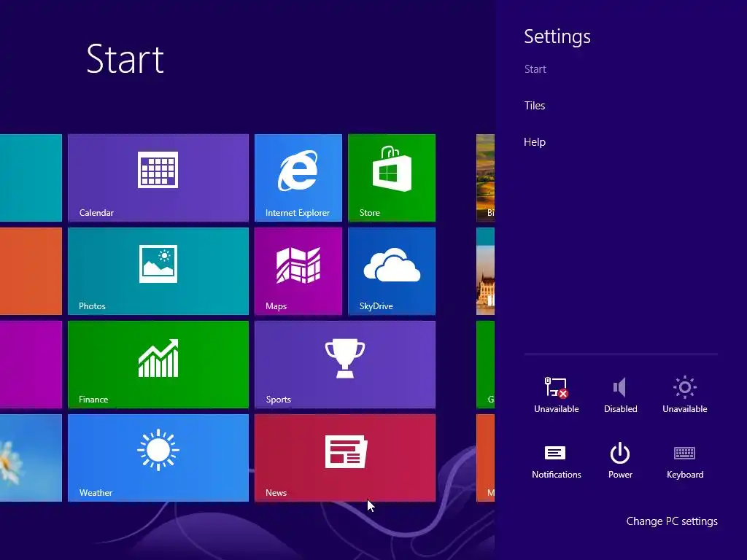Open the Finance tile
The width and height of the screenshot is (747, 560).
[158, 365]
